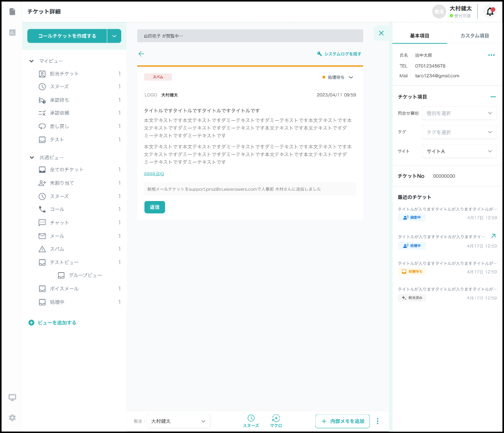
Task: Open the 処理待ち status dropdown
Action: (x=338, y=77)
